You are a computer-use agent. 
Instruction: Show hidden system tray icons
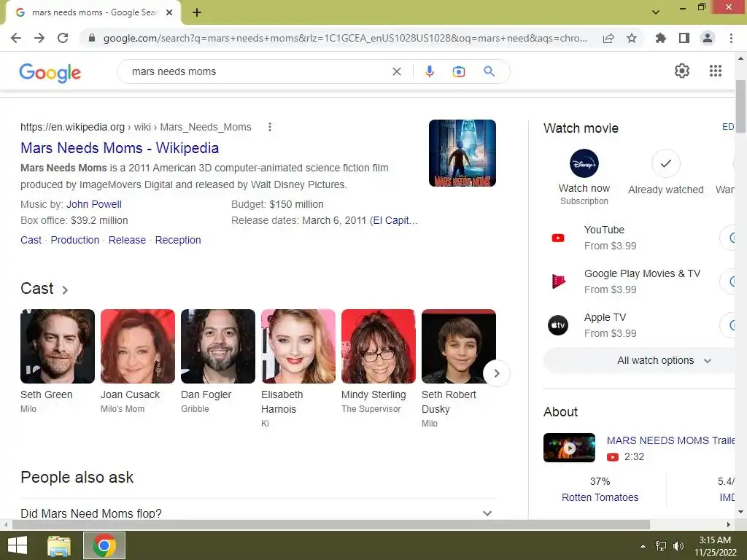click(x=643, y=546)
